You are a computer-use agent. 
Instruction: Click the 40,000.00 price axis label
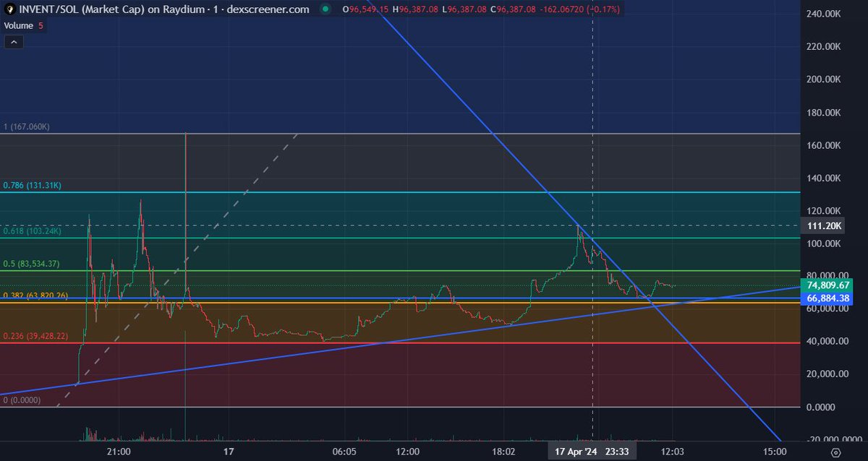coord(827,342)
